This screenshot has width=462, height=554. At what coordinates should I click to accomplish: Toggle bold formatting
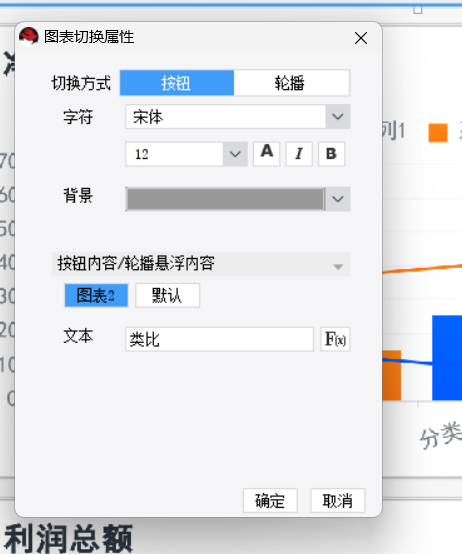point(331,154)
